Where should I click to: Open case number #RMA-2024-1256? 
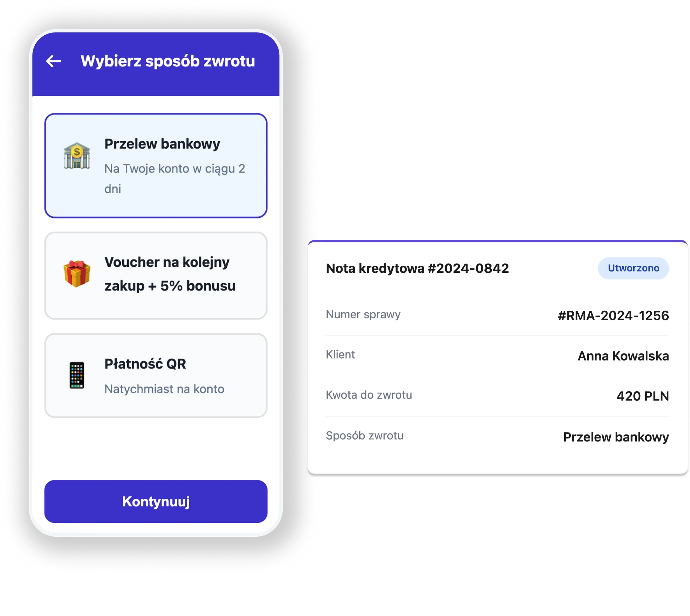click(x=613, y=316)
